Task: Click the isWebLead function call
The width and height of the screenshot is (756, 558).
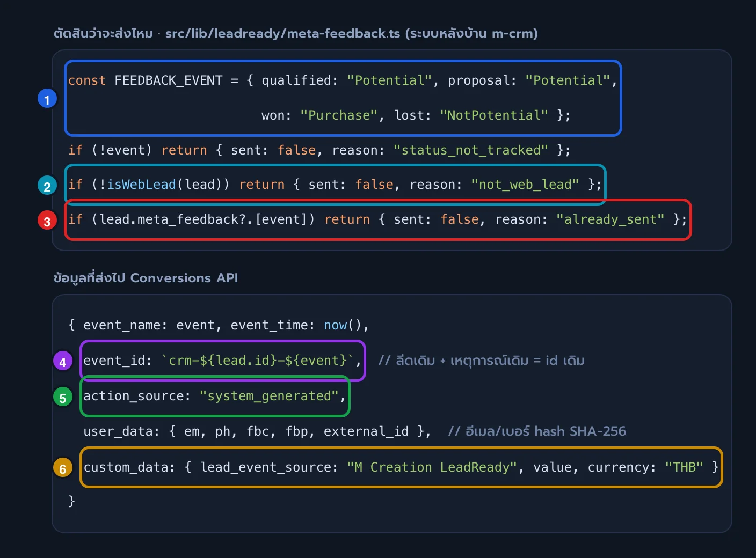Action: [x=142, y=185]
